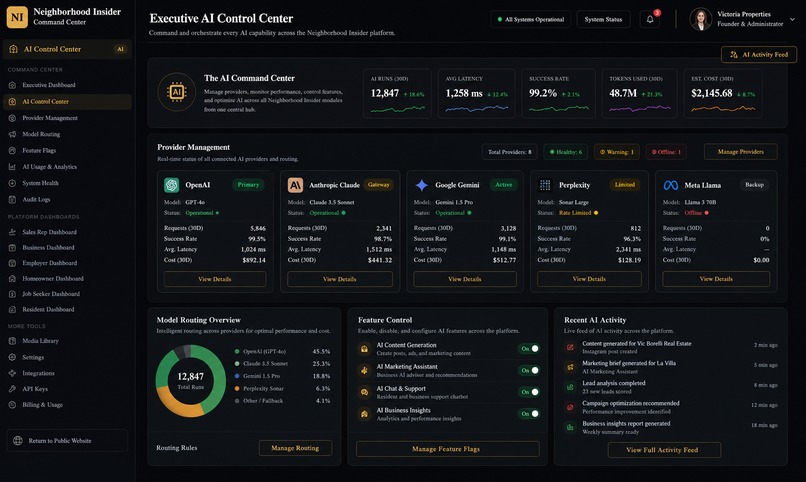806x482 pixels.
Task: Click the Integrations sidebar icon
Action: coord(12,373)
